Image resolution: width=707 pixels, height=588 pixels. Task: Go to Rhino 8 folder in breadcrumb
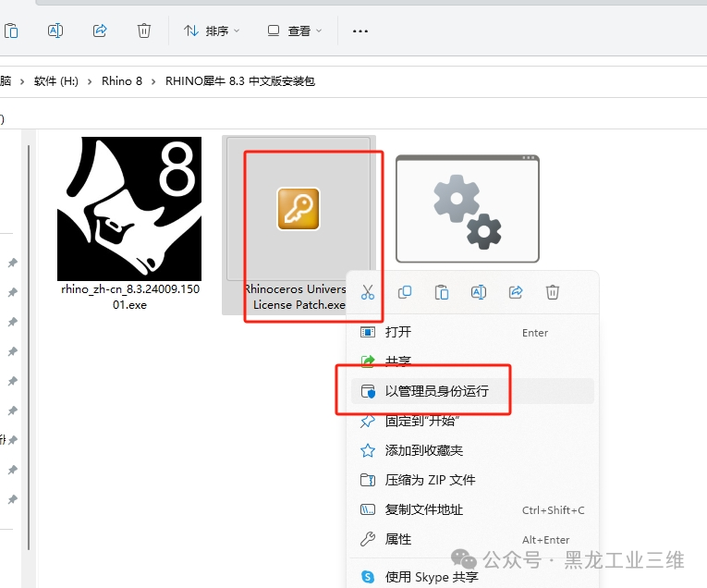pyautogui.click(x=122, y=81)
